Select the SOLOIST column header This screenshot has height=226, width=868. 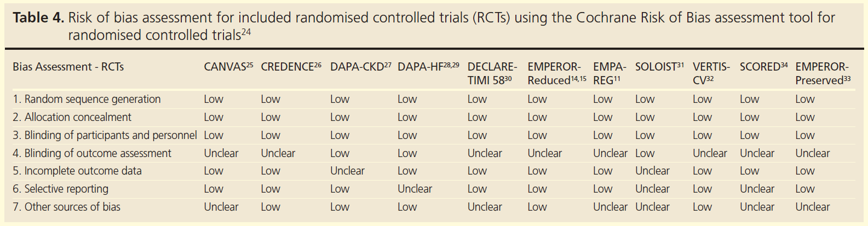(659, 67)
